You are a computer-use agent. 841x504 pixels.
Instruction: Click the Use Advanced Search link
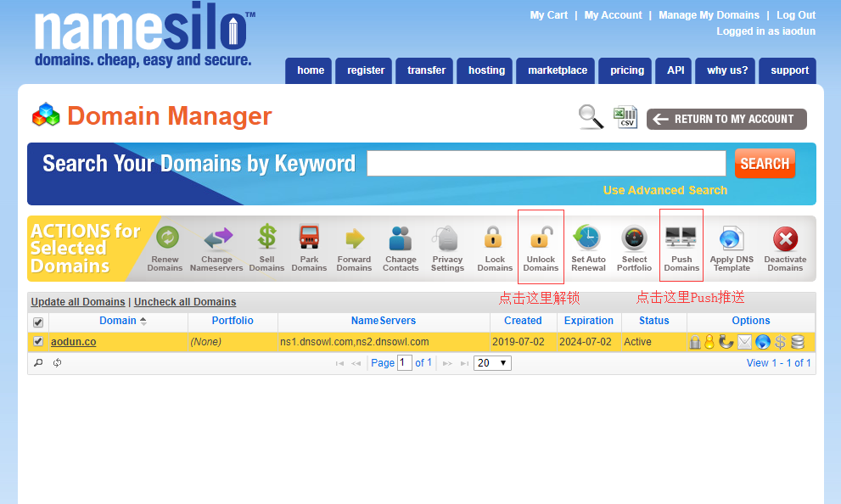point(664,190)
